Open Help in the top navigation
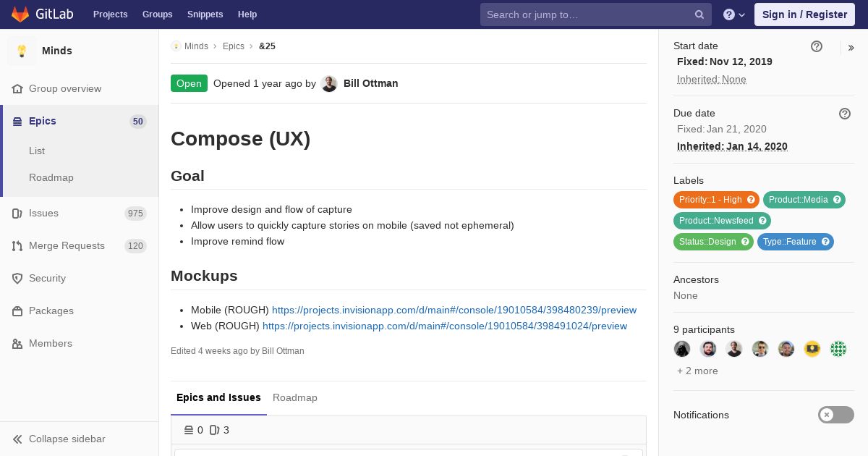Screen dimensions: 868x456 247,14
